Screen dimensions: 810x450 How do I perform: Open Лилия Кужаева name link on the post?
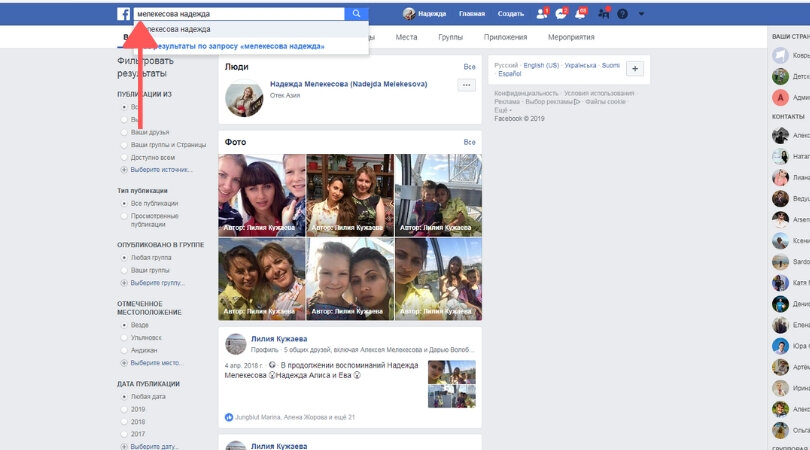(279, 339)
